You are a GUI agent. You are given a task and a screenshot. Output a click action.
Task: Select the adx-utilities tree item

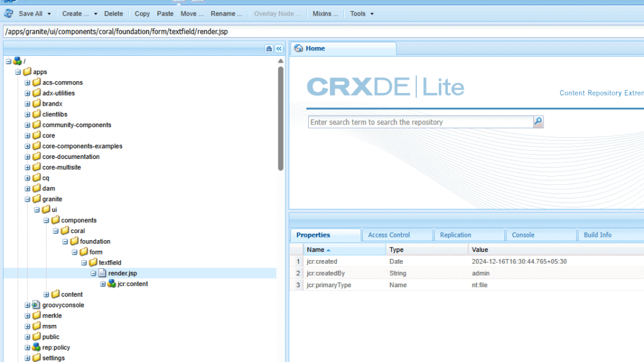click(58, 93)
